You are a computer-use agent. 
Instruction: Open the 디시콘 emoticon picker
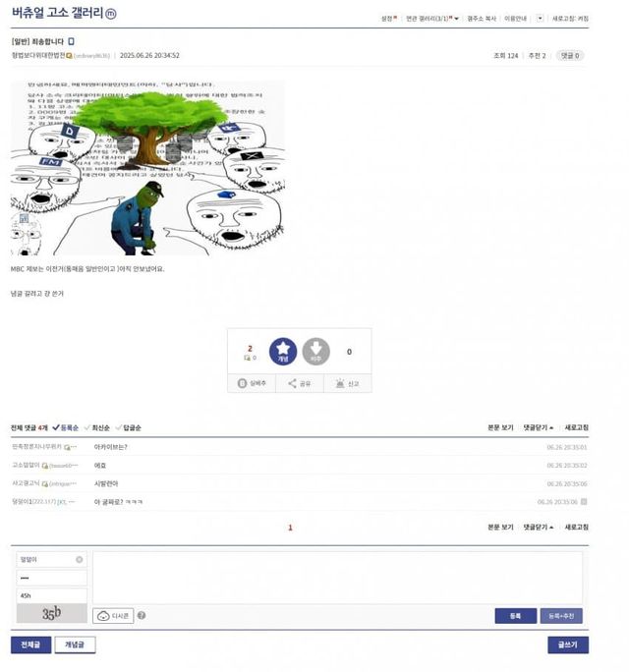113,616
